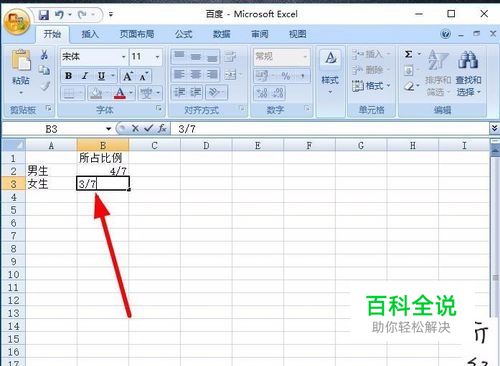Increase indent button
Image resolution: width=500 pixels, height=366 pixels.
(196, 92)
